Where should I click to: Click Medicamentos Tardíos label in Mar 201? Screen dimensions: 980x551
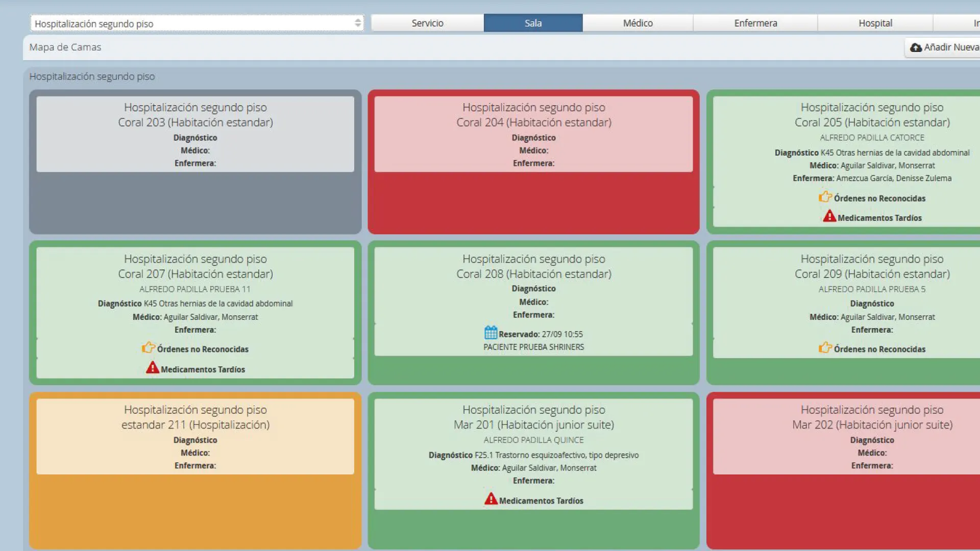point(541,501)
